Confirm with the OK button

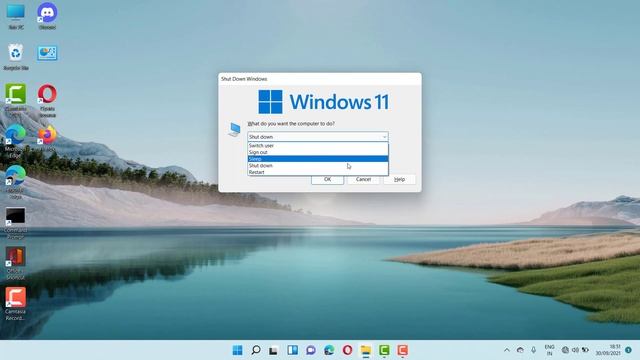[327, 180]
